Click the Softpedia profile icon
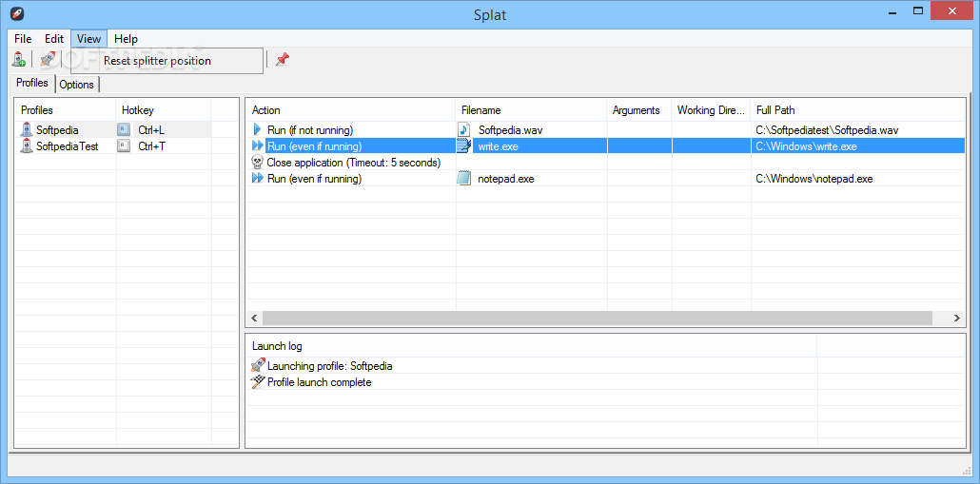This screenshot has height=484, width=980. coord(27,130)
